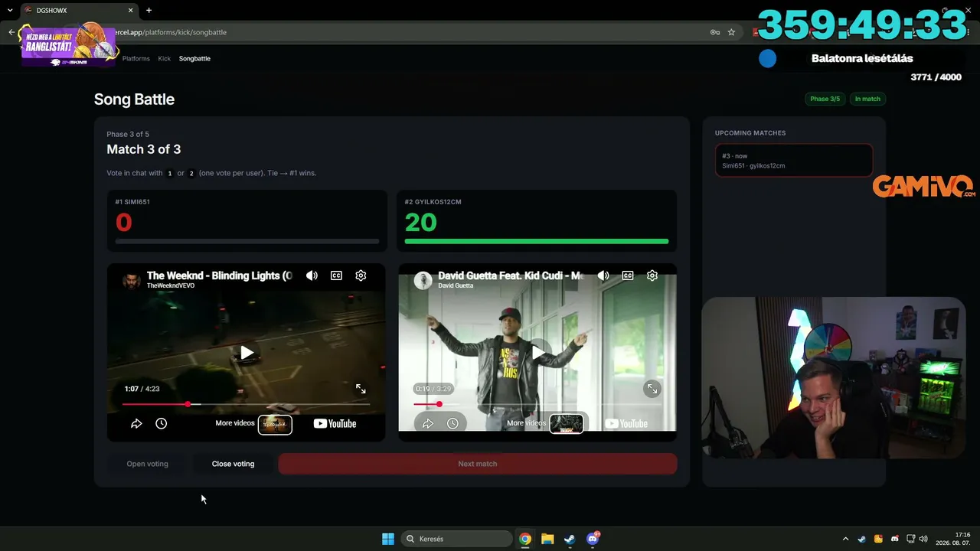Click David Guetta channel avatar
This screenshot has height=551, width=980.
coord(423,280)
